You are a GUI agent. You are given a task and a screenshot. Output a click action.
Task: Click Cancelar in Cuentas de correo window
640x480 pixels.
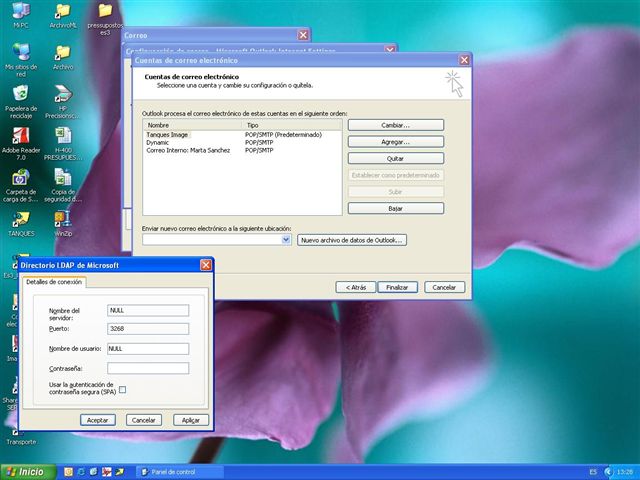tap(444, 287)
